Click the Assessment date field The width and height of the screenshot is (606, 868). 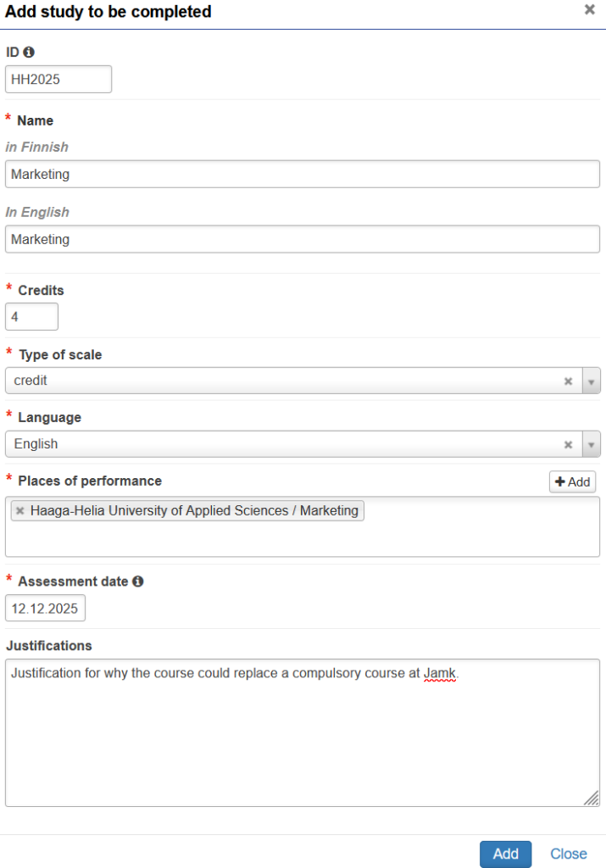tap(46, 609)
